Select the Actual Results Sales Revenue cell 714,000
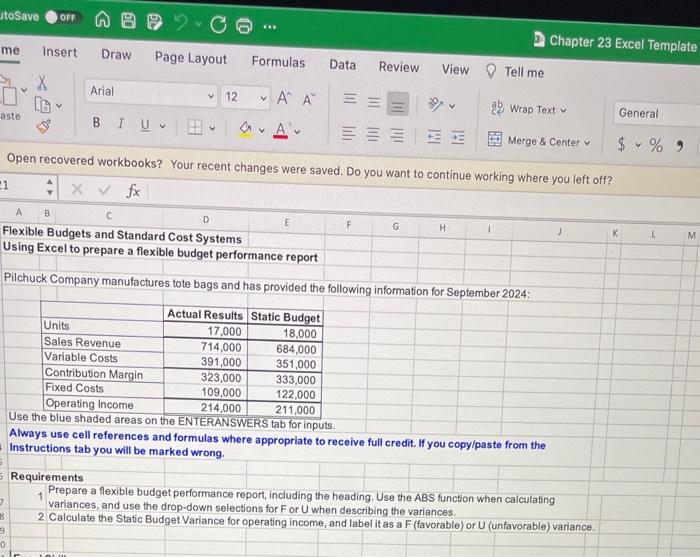Image resolution: width=700 pixels, height=557 pixels. 205,347
